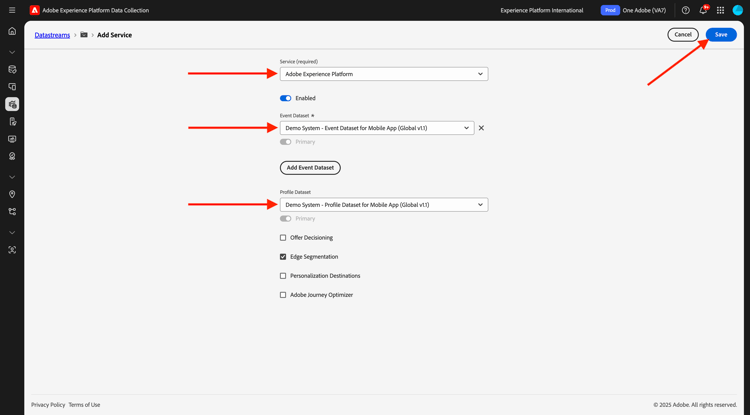
Task: Open the hamburger navigation menu
Action: pyautogui.click(x=12, y=10)
